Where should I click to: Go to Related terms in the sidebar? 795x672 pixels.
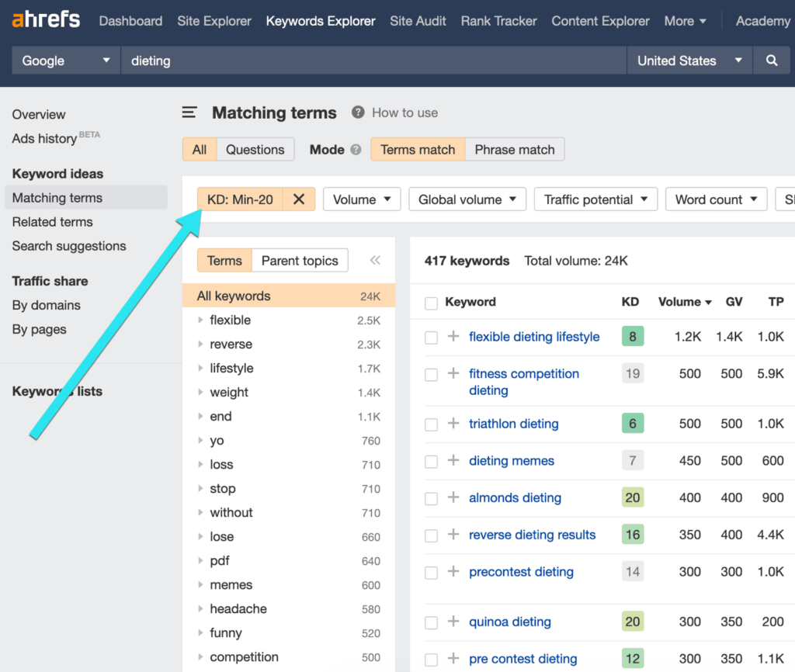pyautogui.click(x=52, y=222)
